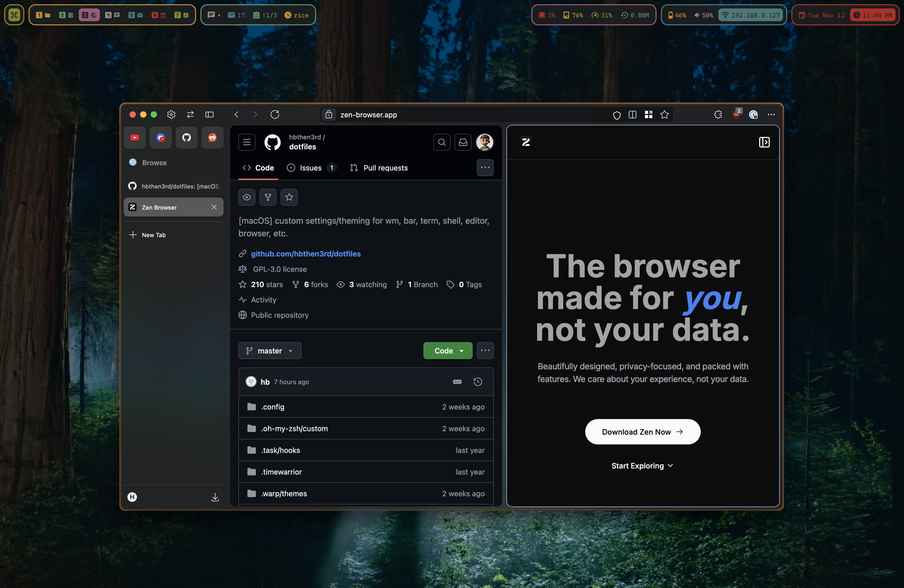
Task: Select the Zen Browser tab
Action: pos(174,207)
